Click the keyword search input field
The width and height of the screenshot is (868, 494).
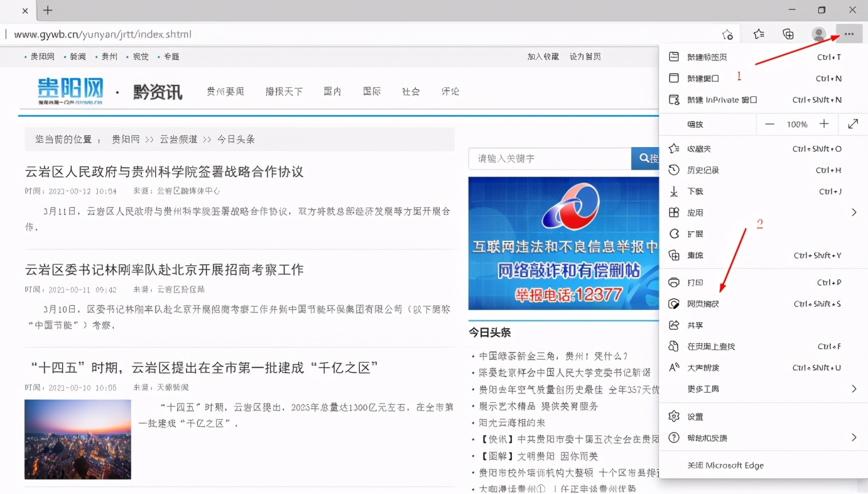tap(549, 159)
